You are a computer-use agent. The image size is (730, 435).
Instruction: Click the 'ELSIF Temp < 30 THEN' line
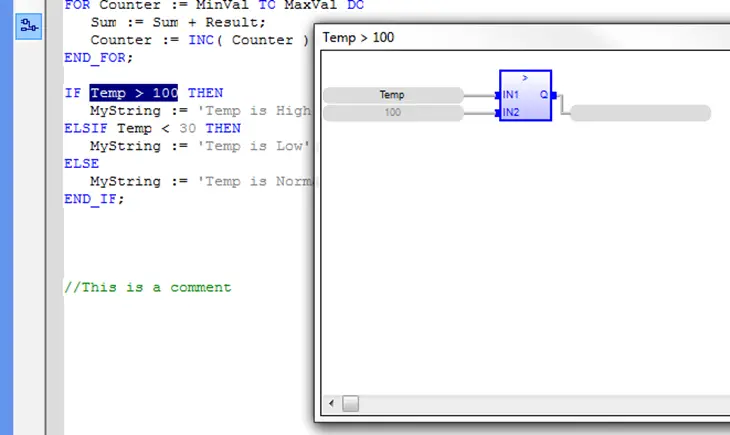(152, 128)
